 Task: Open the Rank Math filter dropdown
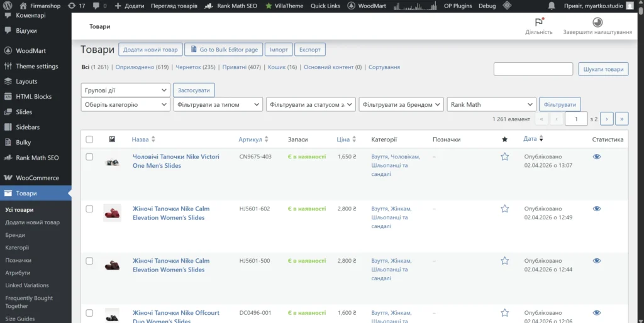[x=491, y=105]
